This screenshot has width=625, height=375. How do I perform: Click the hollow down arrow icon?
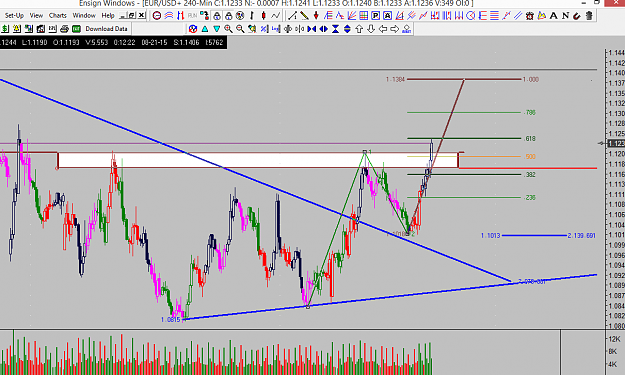click(x=371, y=29)
